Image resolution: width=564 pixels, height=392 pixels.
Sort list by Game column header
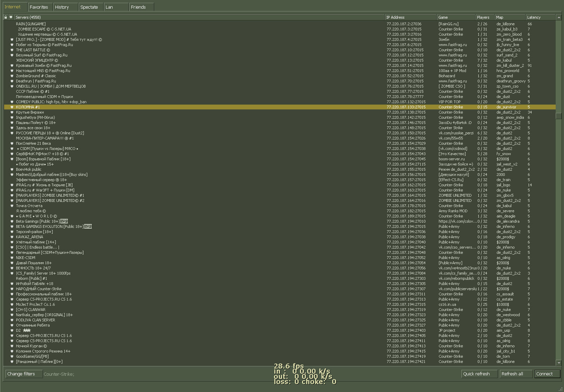pyautogui.click(x=456, y=17)
